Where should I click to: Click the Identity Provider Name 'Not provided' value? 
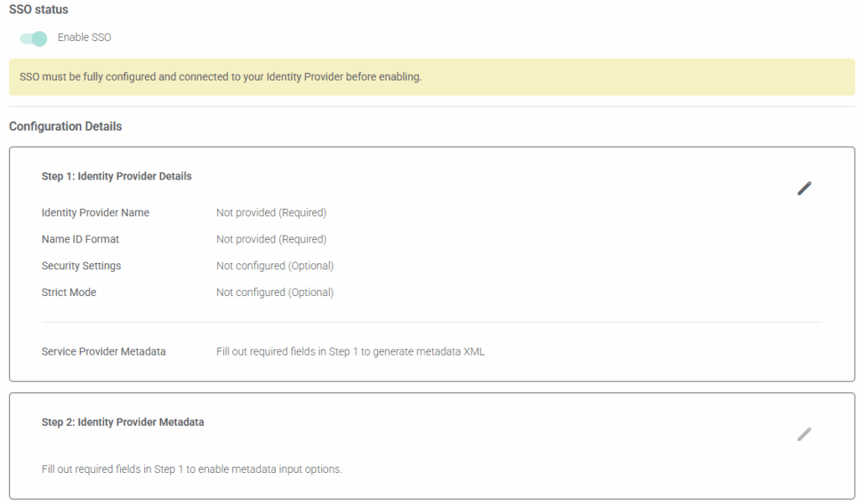point(271,213)
